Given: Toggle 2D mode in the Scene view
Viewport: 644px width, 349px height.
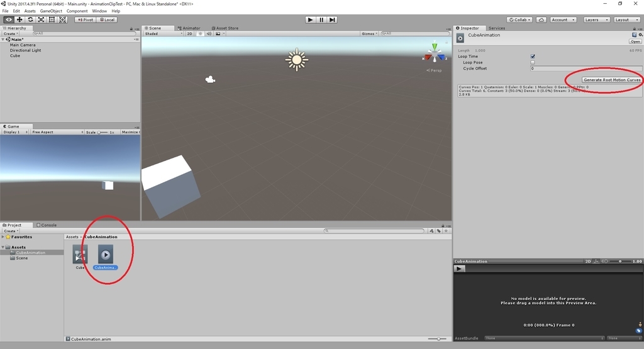Looking at the screenshot, I should pos(189,34).
